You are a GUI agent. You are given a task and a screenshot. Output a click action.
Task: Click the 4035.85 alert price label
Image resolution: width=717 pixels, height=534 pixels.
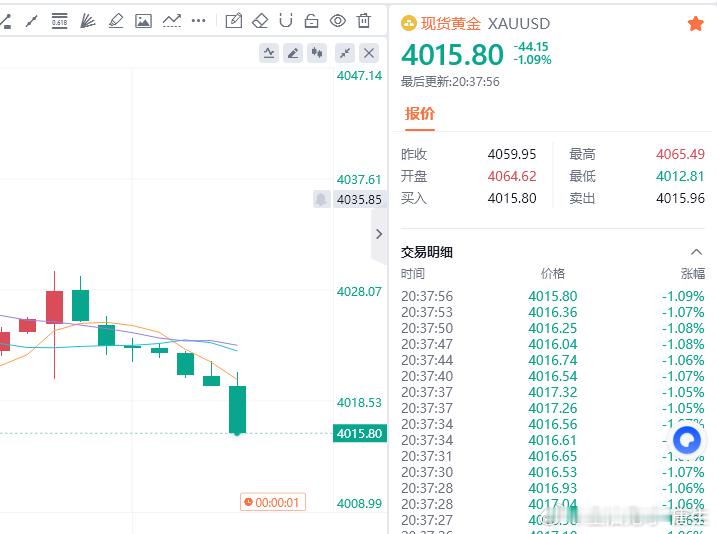point(359,200)
